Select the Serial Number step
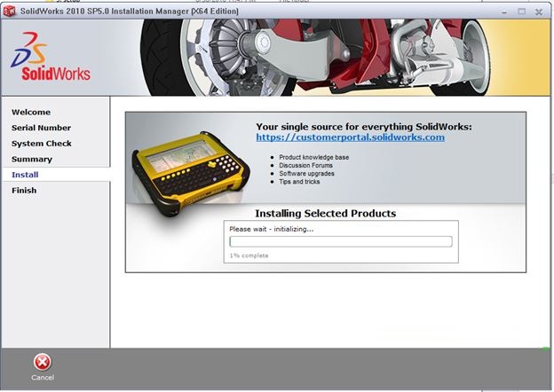The image size is (554, 392). tap(41, 128)
